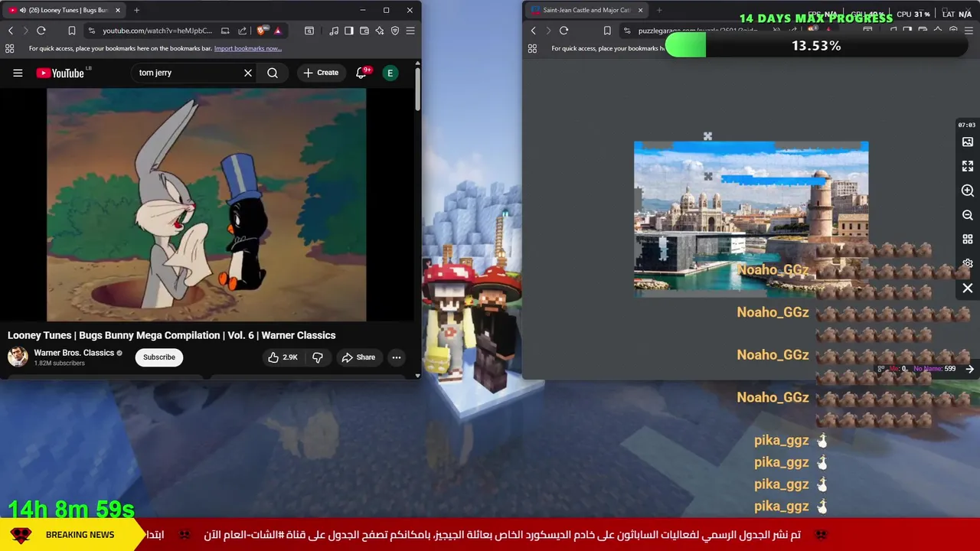The image size is (980, 551).
Task: Open the playlist music note icon
Action: click(x=334, y=31)
